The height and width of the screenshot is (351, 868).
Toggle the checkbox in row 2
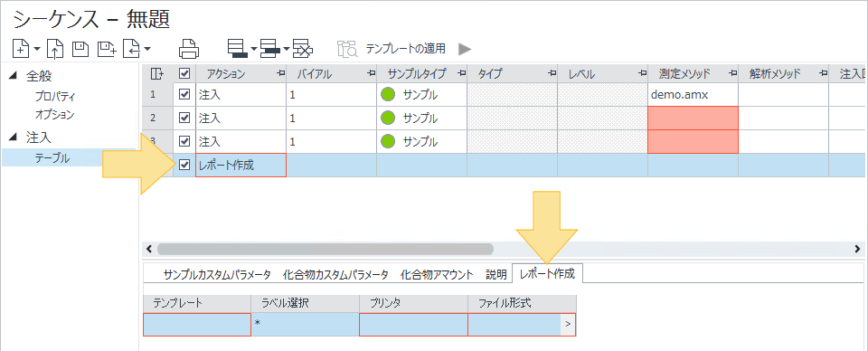point(184,118)
